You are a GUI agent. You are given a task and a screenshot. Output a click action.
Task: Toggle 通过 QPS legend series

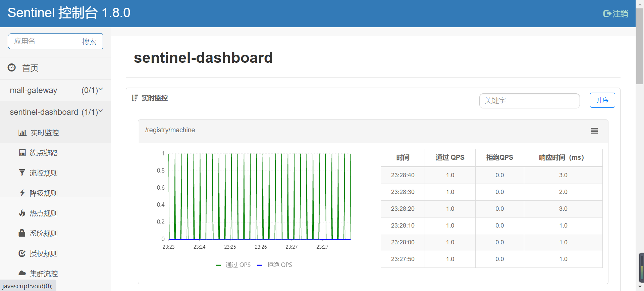233,265
